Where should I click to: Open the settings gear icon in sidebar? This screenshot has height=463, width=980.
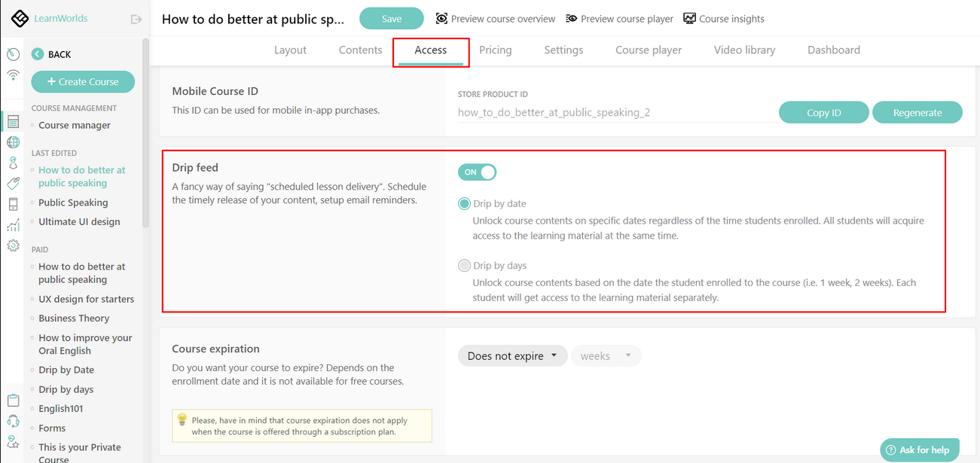[13, 245]
